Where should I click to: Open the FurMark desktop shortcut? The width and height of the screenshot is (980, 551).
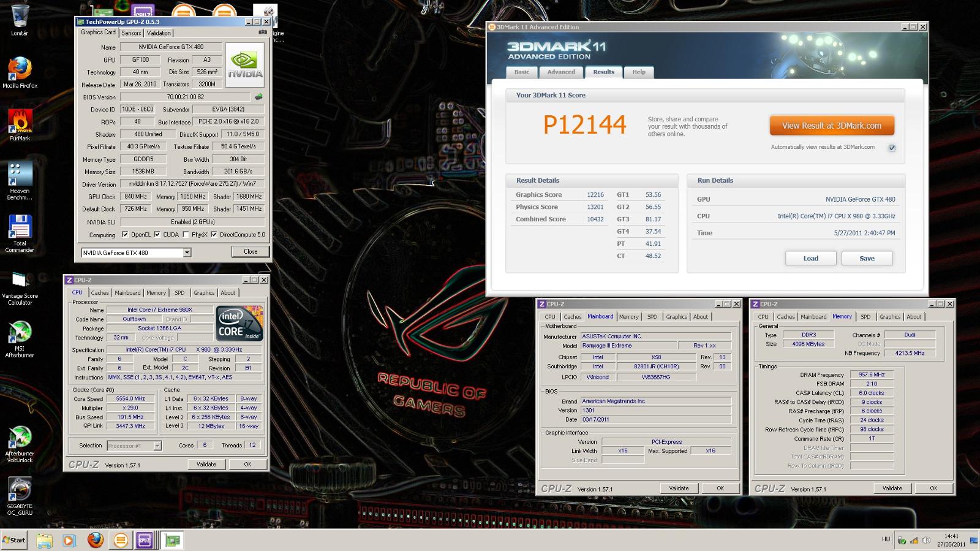[x=20, y=125]
